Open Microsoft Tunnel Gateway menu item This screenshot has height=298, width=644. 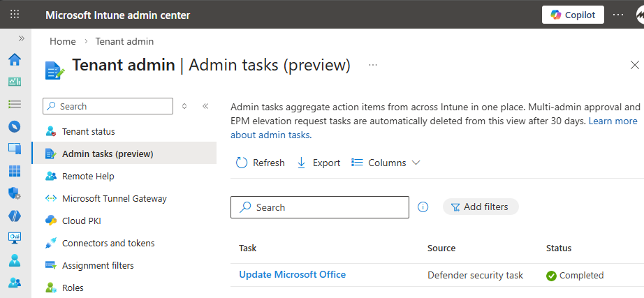[x=114, y=198]
